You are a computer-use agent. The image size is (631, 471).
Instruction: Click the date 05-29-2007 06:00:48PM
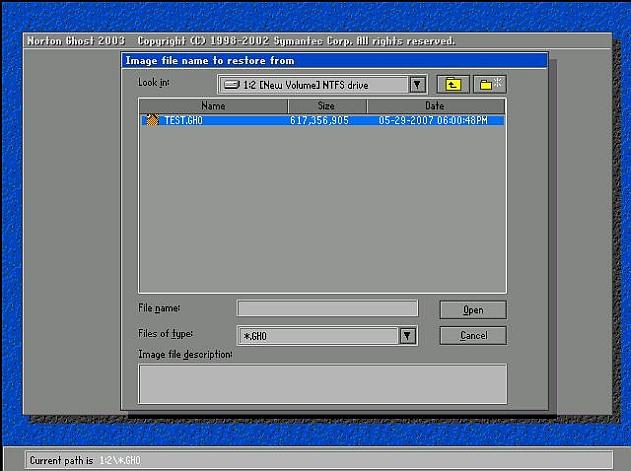tap(433, 120)
